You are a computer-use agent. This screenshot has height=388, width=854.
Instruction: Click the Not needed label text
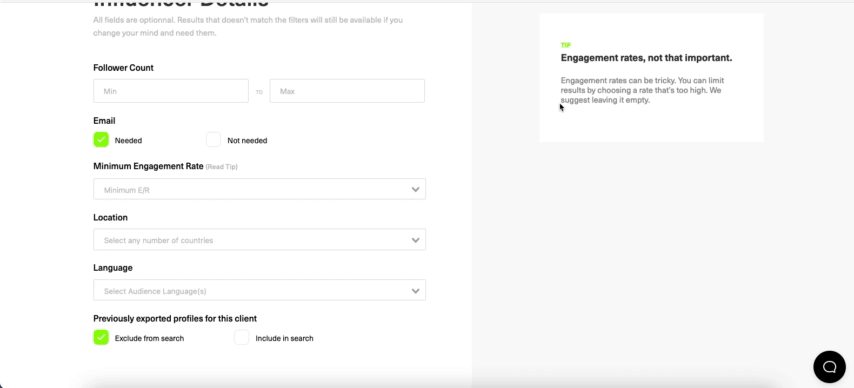(x=247, y=141)
